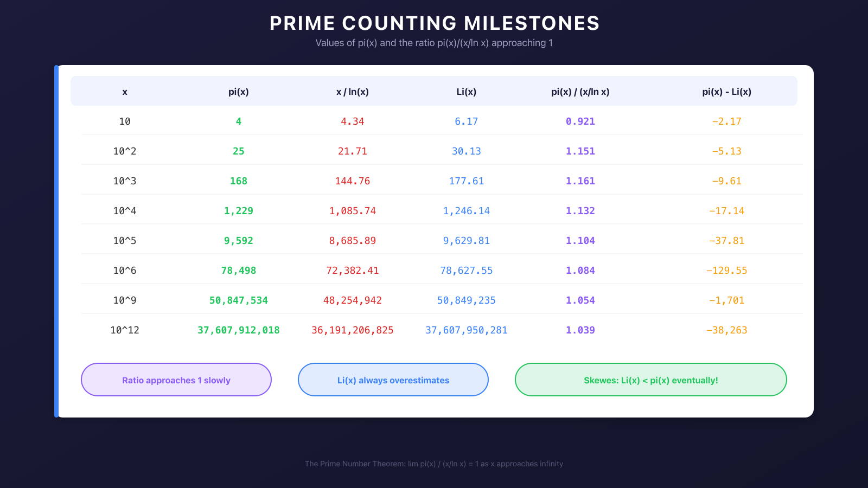Select the 'pi(x)' column header

(x=239, y=92)
